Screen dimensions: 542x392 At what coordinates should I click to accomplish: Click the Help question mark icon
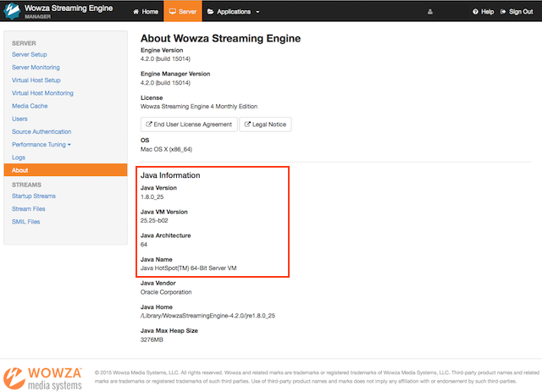click(475, 12)
